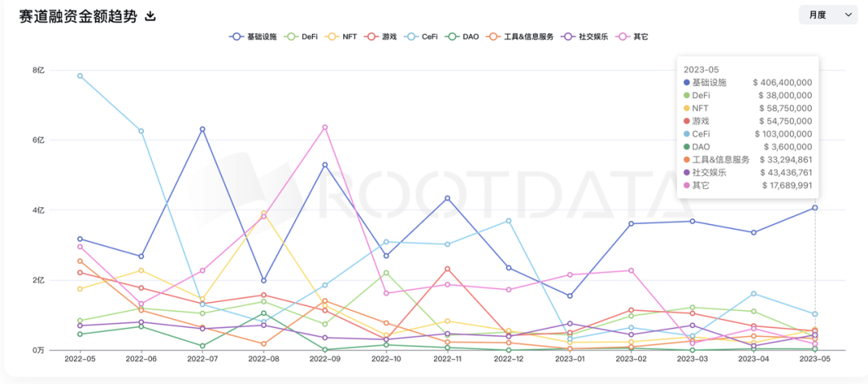Click 基础设施 peak point at 2022-07

[203, 129]
